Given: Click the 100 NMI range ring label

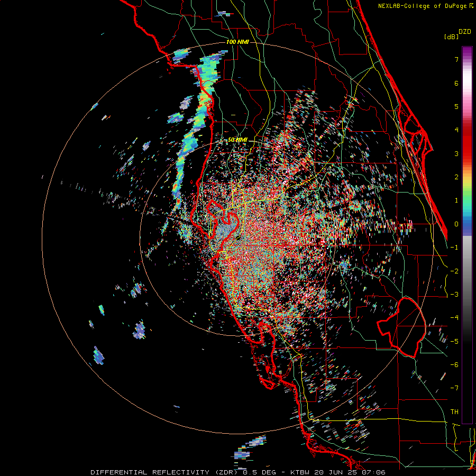Looking at the screenshot, I should click(237, 42).
